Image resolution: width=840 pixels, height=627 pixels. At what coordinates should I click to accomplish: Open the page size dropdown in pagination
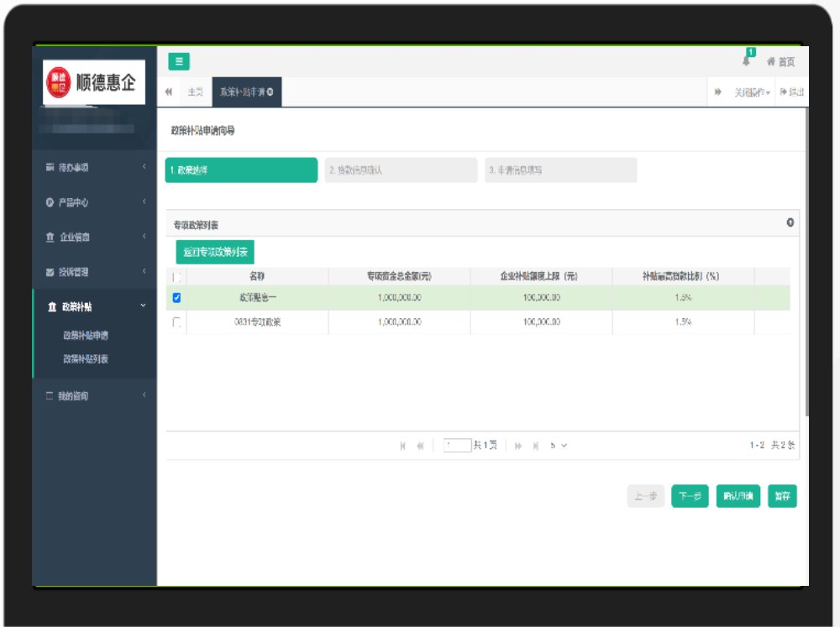[x=559, y=446]
